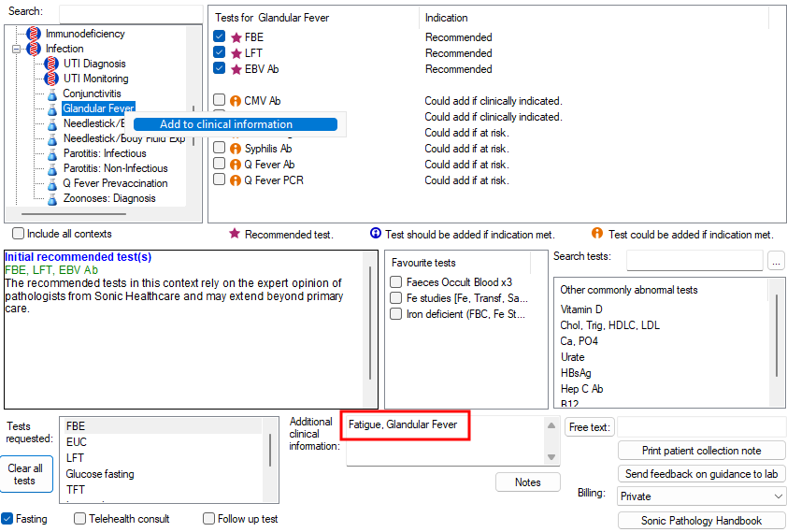Open the Sonic Pathology Handbook
787x532 pixels.
[701, 521]
